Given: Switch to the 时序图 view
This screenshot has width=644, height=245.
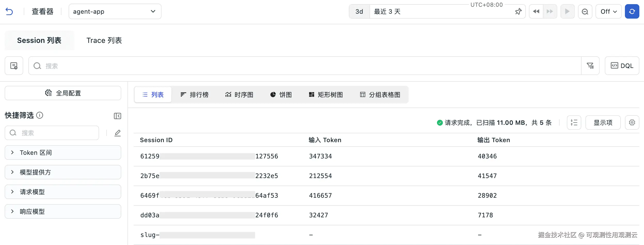Looking at the screenshot, I should coord(239,95).
